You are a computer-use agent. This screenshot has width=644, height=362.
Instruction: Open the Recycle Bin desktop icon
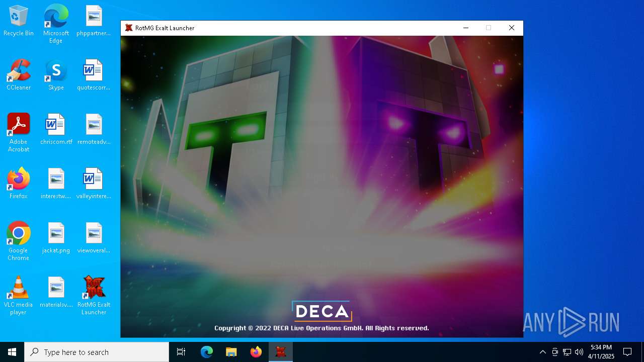pos(19,21)
